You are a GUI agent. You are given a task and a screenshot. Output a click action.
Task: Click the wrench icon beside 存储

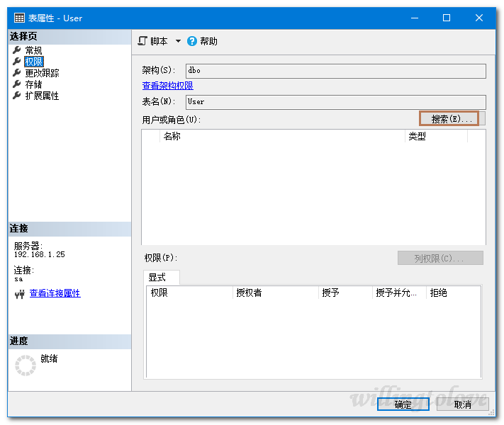[x=17, y=84]
